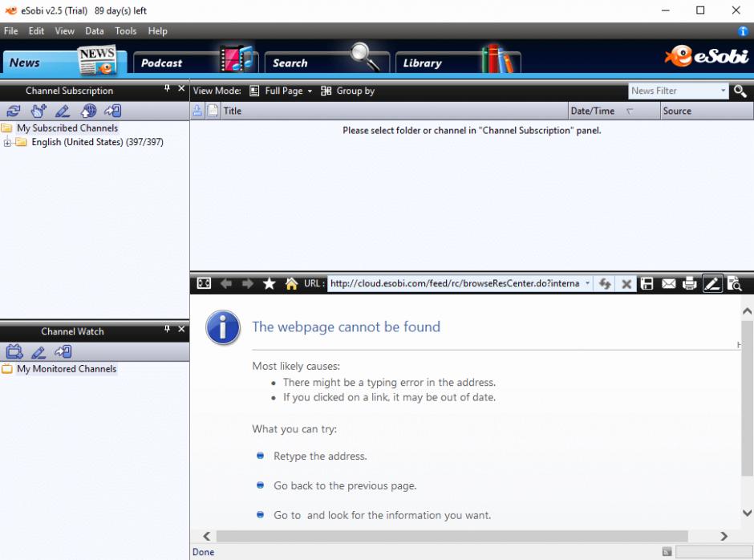The width and height of the screenshot is (754, 560).
Task: Click the read-status column header icon
Action: (197, 112)
